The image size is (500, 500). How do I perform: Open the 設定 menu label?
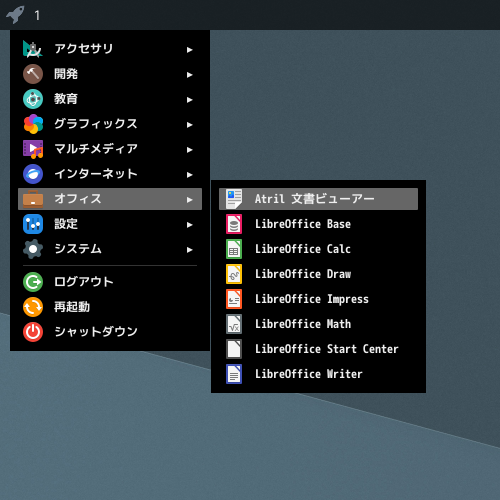[x=66, y=224]
